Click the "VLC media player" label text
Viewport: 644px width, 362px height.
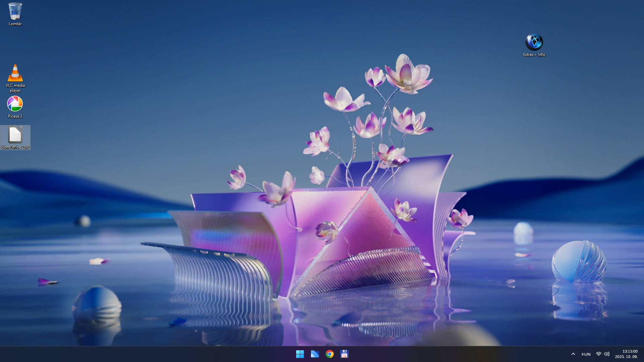point(15,88)
